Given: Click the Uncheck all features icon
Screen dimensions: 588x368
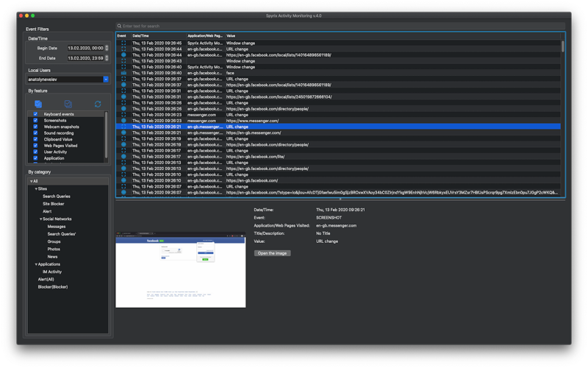Looking at the screenshot, I should (x=68, y=104).
